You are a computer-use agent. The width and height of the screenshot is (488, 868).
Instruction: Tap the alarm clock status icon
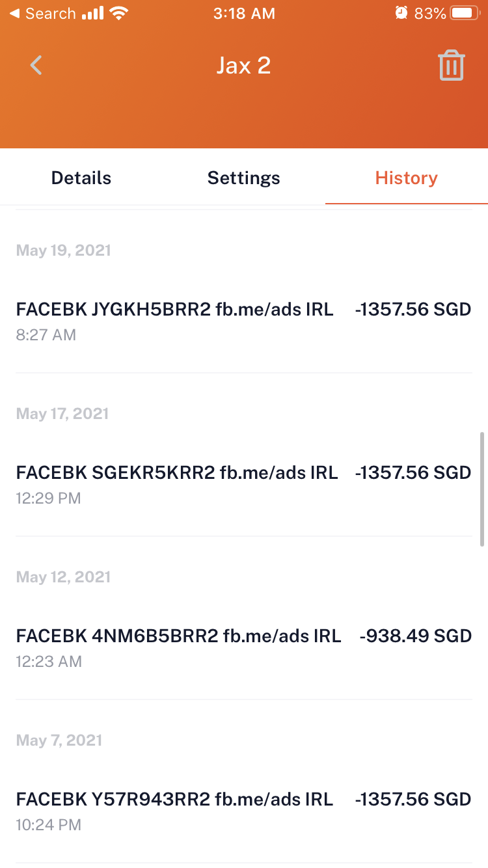click(401, 13)
